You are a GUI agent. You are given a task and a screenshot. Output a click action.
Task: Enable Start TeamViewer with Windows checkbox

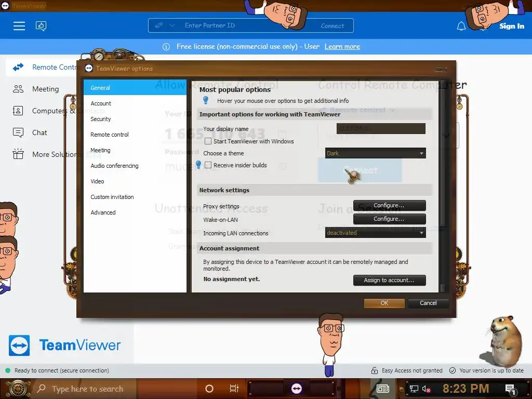click(x=208, y=141)
